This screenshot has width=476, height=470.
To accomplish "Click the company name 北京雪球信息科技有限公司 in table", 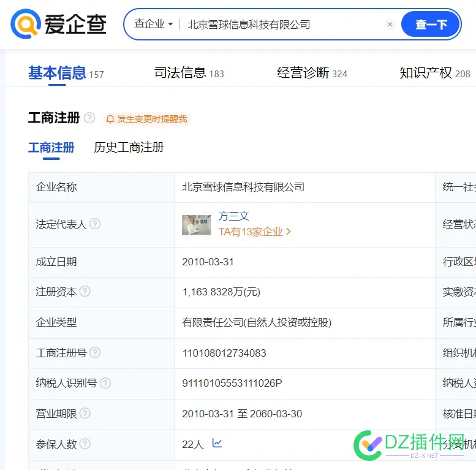I will pyautogui.click(x=243, y=187).
